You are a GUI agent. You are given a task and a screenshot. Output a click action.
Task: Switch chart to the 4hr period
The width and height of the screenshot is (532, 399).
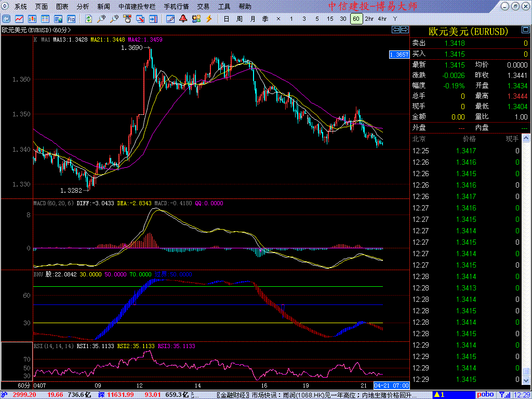(382, 19)
